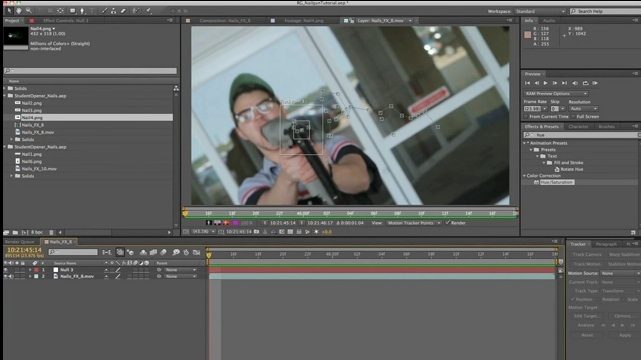Collapse the Fill and Stroke folder

click(x=544, y=163)
